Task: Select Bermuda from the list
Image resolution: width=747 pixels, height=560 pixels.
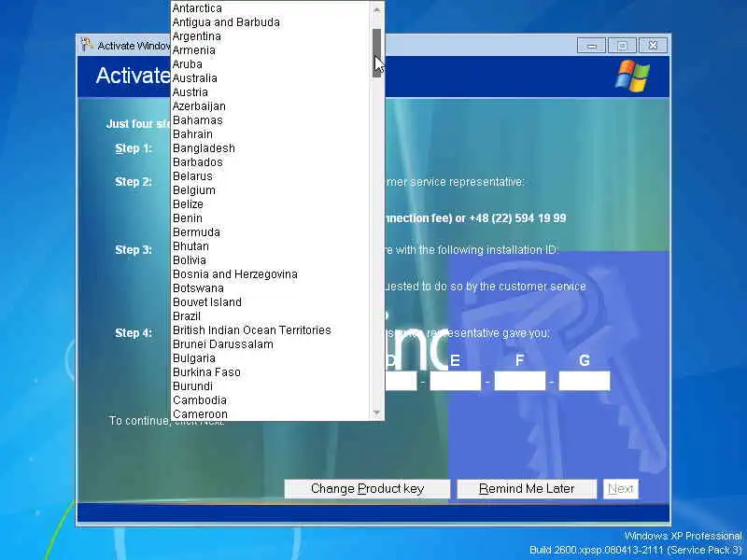Action: click(270, 231)
